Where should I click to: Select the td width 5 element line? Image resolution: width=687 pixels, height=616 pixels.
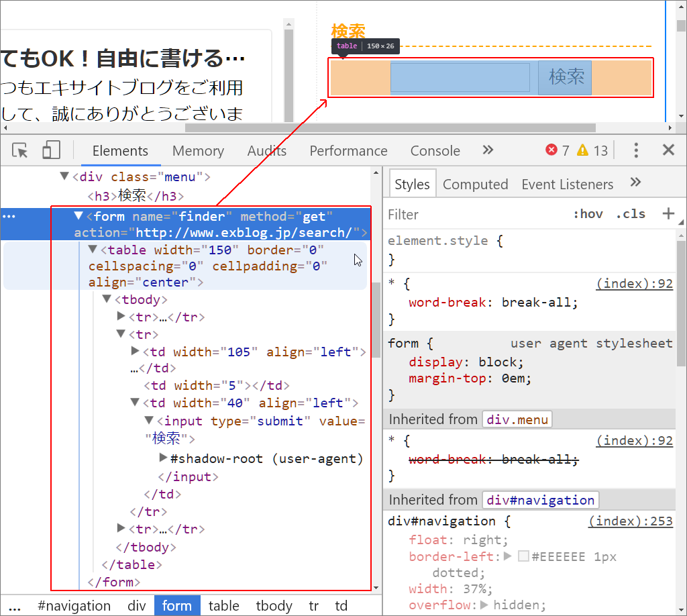tap(217, 386)
